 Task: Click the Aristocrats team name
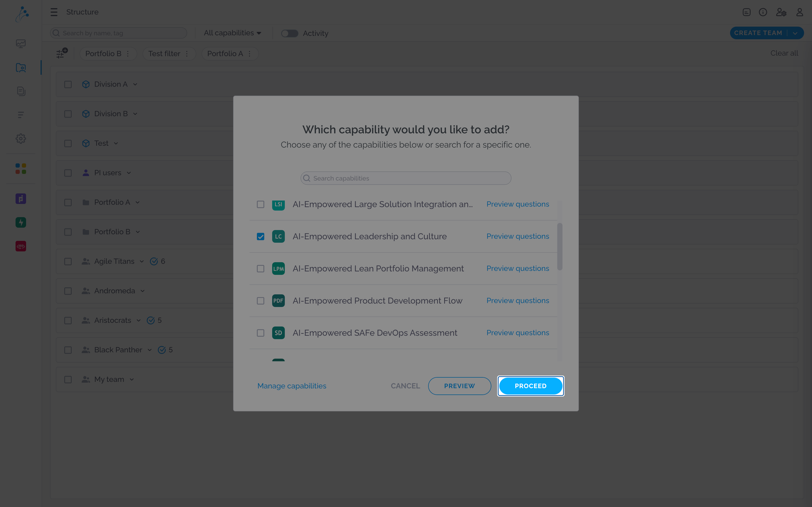(113, 320)
